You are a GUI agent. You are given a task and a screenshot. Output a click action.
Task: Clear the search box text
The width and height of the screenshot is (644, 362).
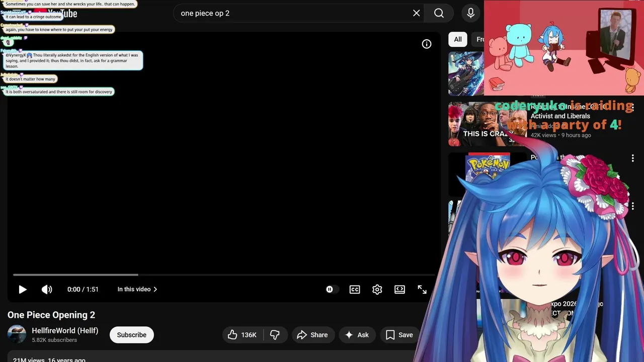417,13
